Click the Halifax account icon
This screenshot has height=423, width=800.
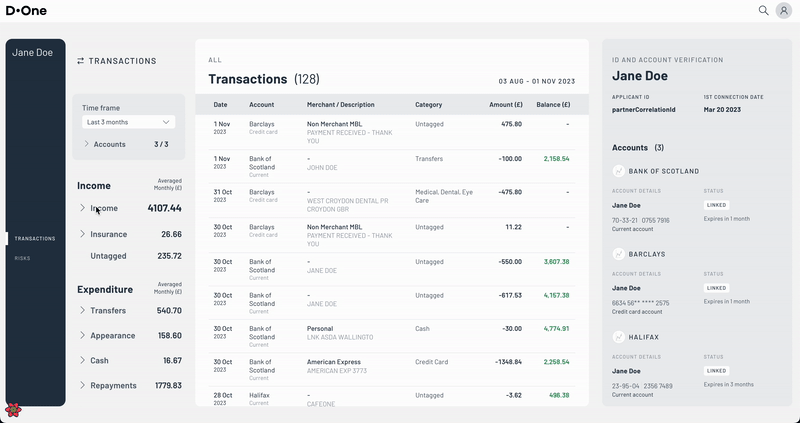tap(618, 337)
